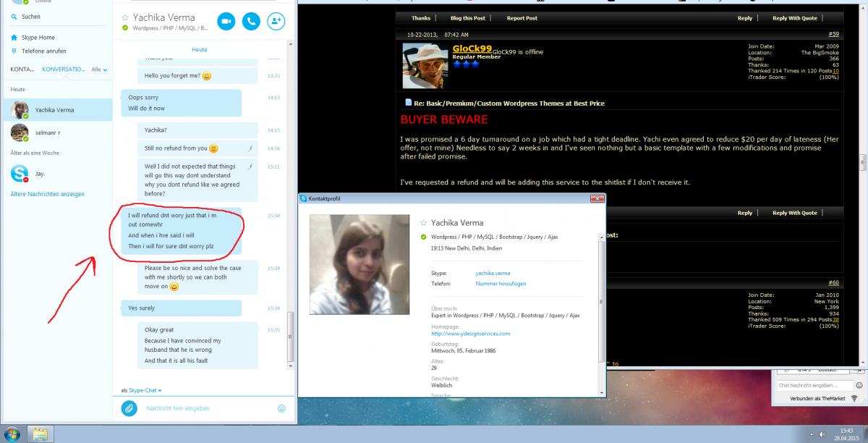Click Report Post button
This screenshot has height=443, width=868.
[522, 18]
